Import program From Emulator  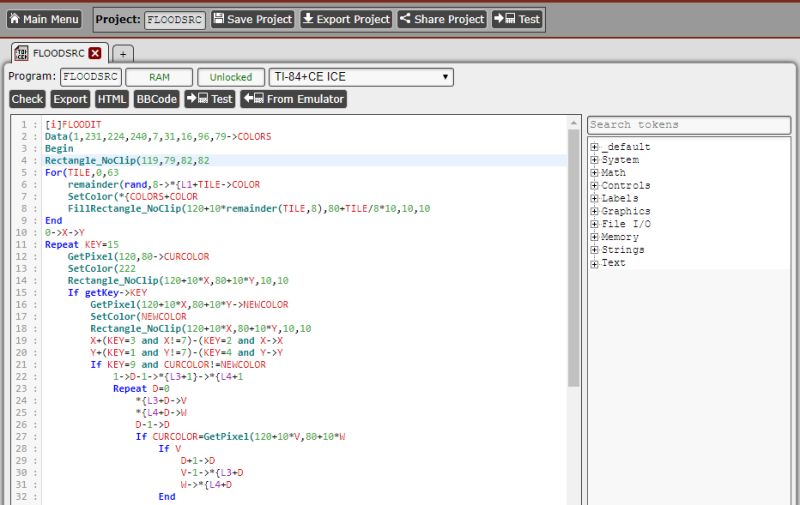(x=293, y=99)
